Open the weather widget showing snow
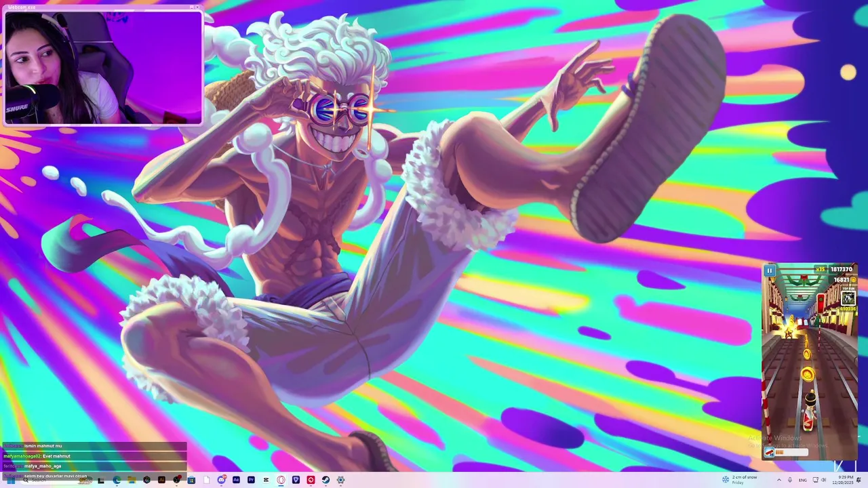The height and width of the screenshot is (488, 868). [x=739, y=480]
